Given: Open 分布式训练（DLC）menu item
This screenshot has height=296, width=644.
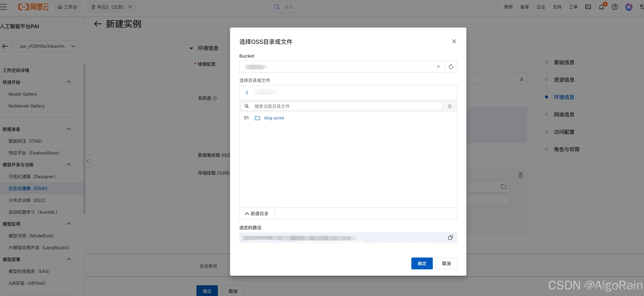Looking at the screenshot, I should coord(27,200).
